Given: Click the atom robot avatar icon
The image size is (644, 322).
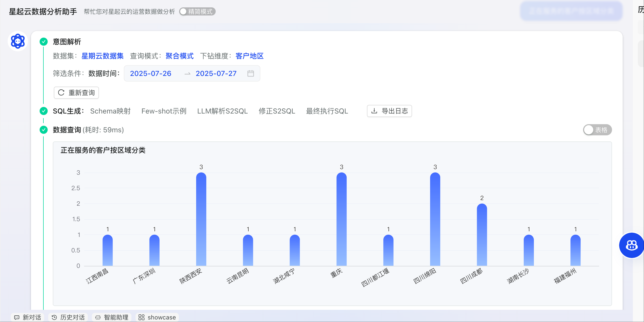Looking at the screenshot, I should tap(18, 41).
